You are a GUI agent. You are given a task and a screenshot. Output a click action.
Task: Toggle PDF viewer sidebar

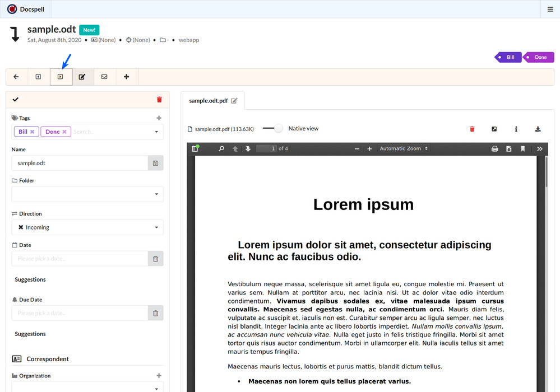195,149
